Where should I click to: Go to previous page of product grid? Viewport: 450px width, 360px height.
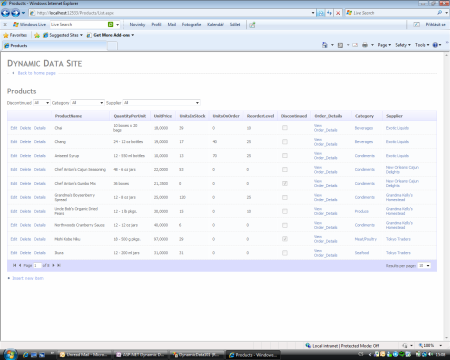[20, 265]
